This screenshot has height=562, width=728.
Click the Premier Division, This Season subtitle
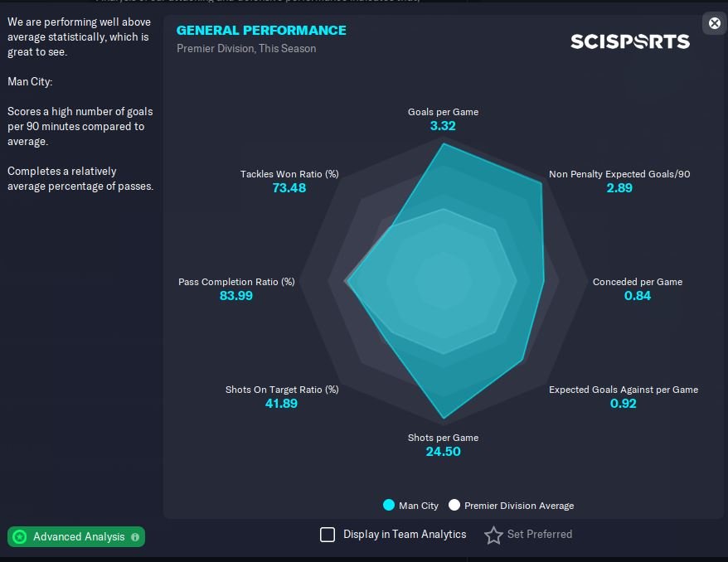click(245, 48)
